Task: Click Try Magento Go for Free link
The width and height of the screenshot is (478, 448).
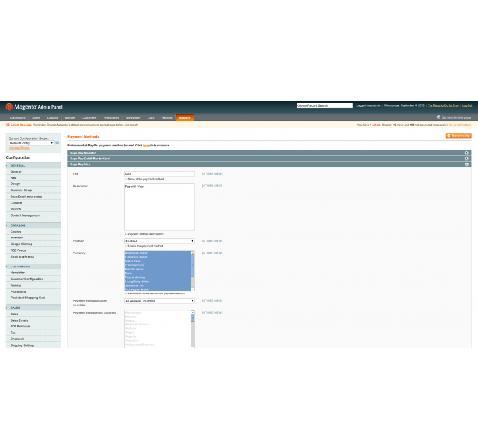Action: [443, 105]
